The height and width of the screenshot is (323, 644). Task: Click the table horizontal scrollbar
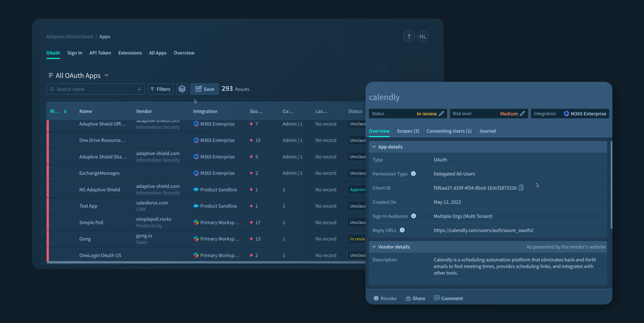pyautogui.click(x=206, y=263)
